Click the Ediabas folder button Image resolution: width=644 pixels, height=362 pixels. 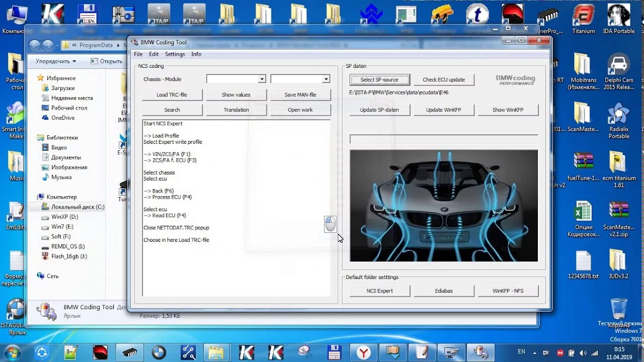point(444,291)
